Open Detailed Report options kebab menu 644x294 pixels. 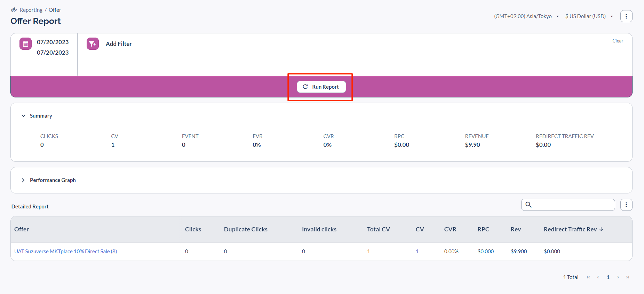626,205
